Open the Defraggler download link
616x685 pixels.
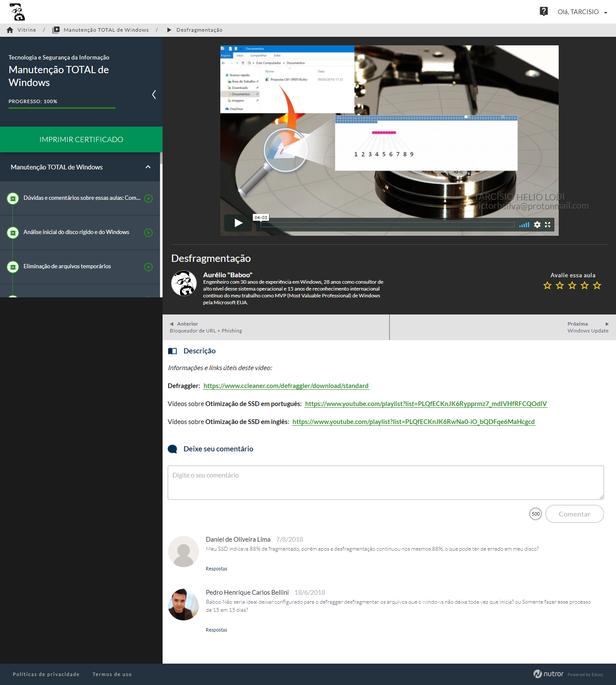point(286,386)
